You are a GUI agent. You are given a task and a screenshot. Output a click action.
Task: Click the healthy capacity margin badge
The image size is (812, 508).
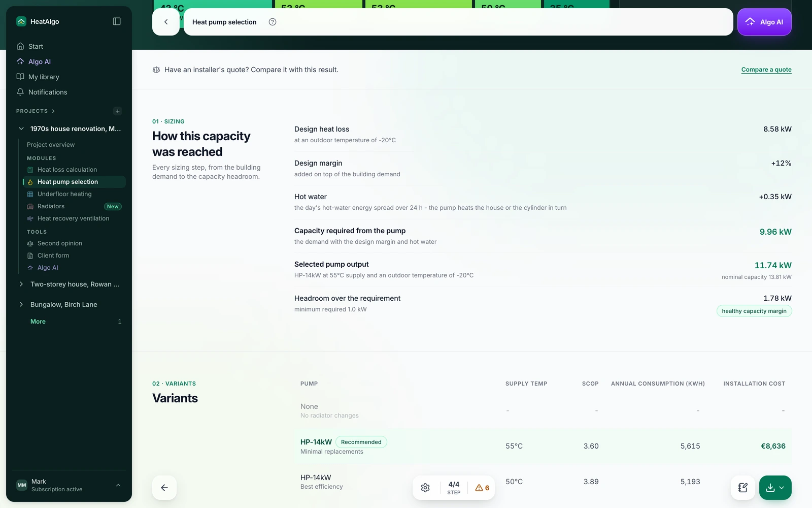tap(754, 311)
